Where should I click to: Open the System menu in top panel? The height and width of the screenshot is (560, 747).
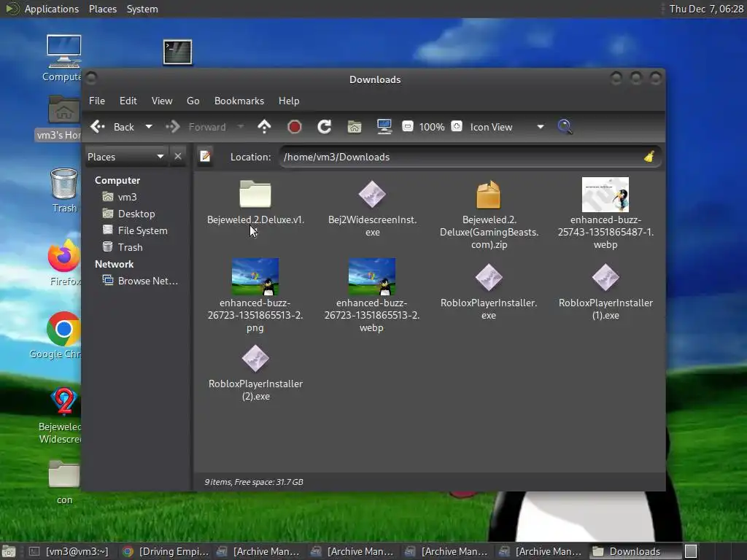142,9
